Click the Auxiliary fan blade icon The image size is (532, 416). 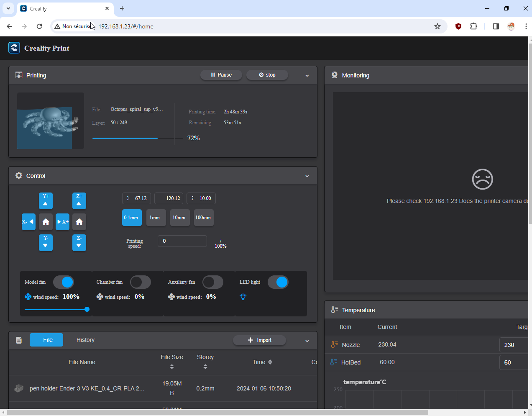tap(171, 297)
